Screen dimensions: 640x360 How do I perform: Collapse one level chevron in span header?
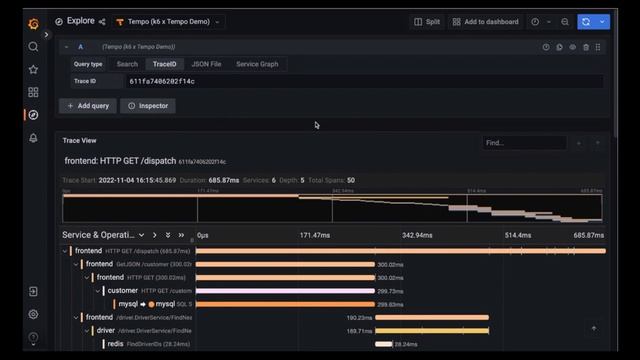click(x=141, y=235)
